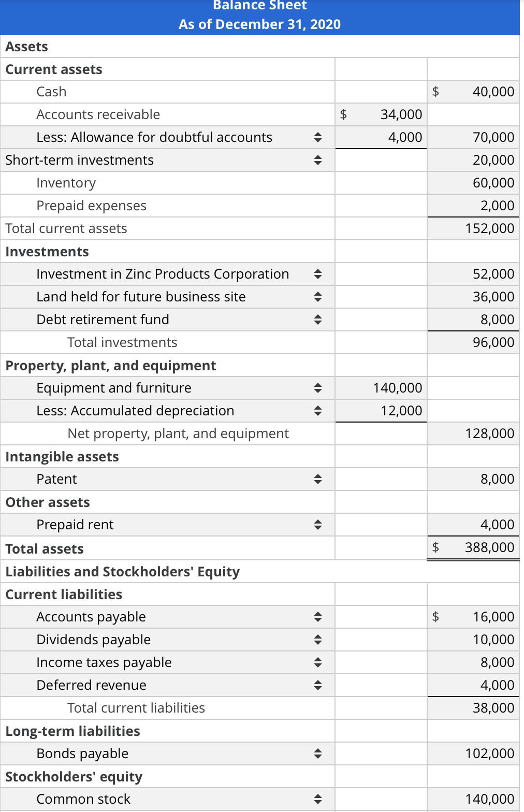Screen dimensions: 524x812
Task: Click the Total current liabilities amount 38,000
Action: point(472,707)
